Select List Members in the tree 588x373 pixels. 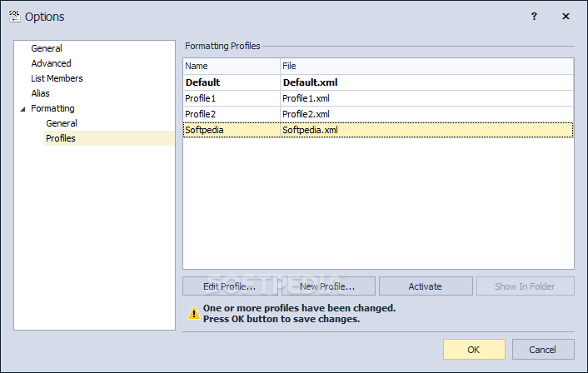pos(57,78)
